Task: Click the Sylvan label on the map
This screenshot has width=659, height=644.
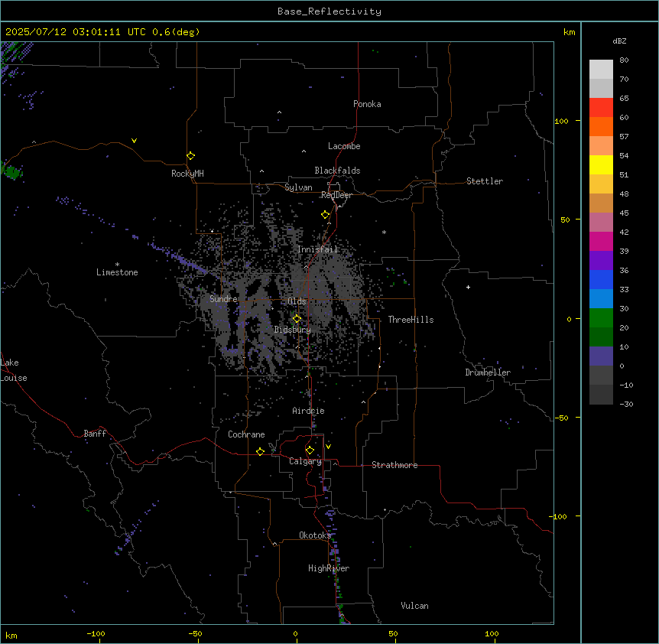Action: click(x=298, y=187)
